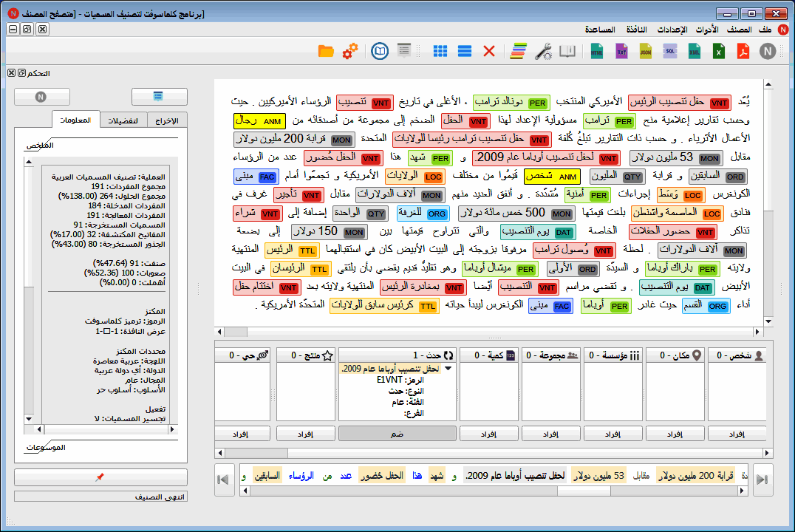The image size is (795, 532).
Task: Click the N button in the التحكم panel
Action: point(41,96)
